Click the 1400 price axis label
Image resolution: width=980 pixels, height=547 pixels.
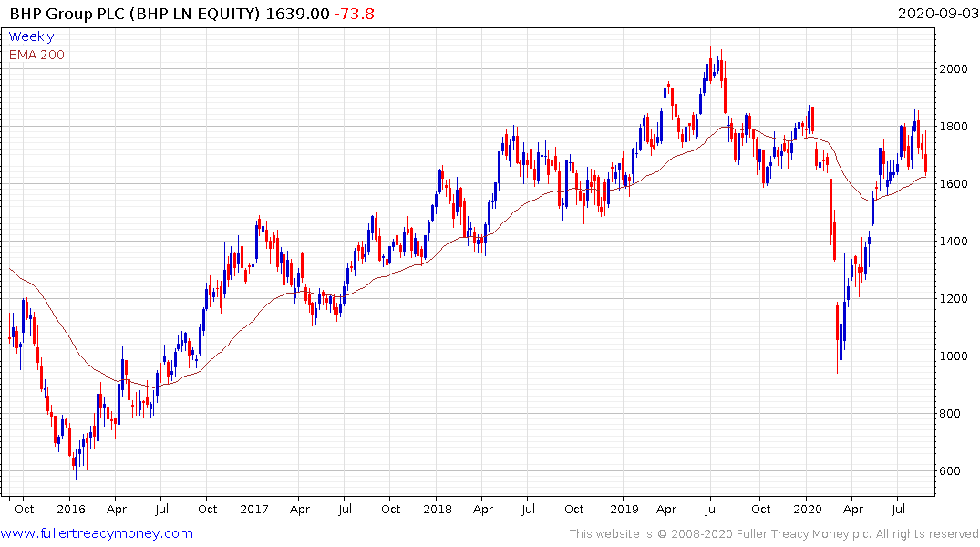pos(954,242)
